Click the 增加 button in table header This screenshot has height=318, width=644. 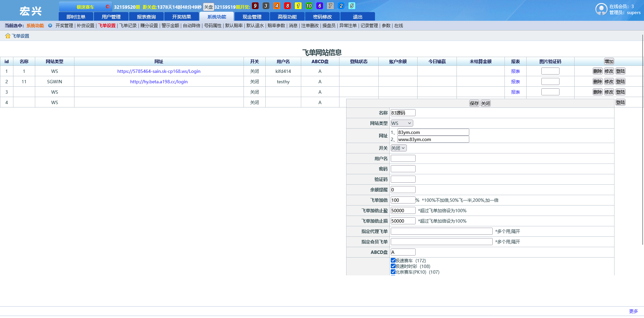click(609, 61)
